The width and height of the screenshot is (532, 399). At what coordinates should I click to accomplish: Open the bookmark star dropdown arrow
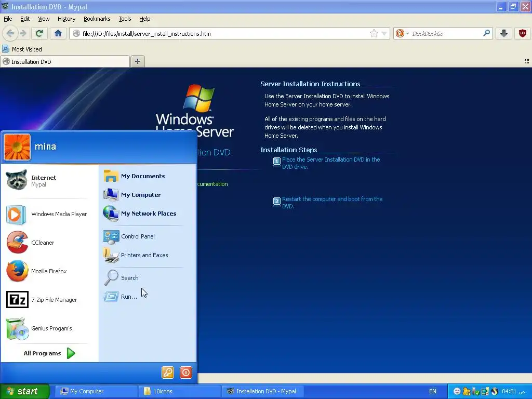(x=384, y=33)
